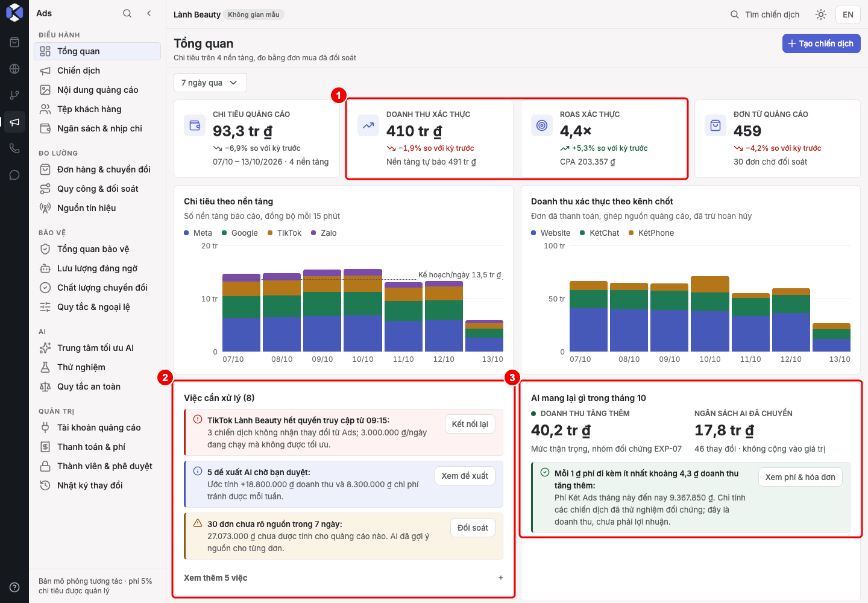Click the Lưu lượng đáng ngờ icon
This screenshot has height=603, width=868.
[45, 268]
